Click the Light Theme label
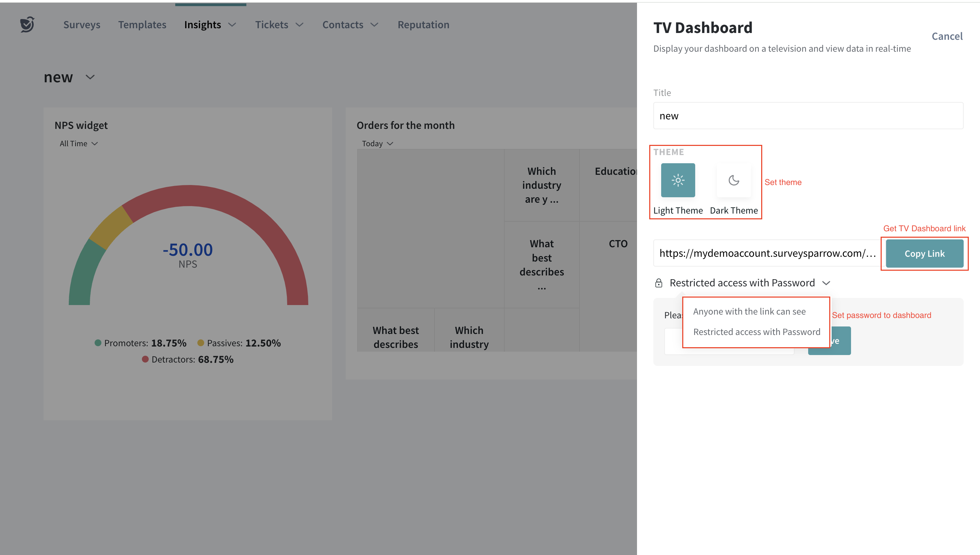980x555 pixels. [677, 211]
